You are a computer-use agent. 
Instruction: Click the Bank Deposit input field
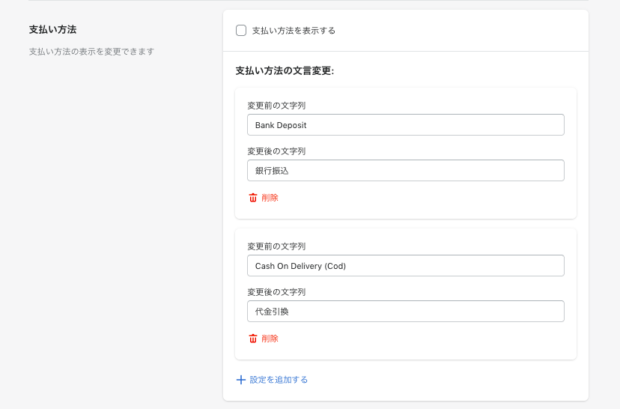point(405,125)
